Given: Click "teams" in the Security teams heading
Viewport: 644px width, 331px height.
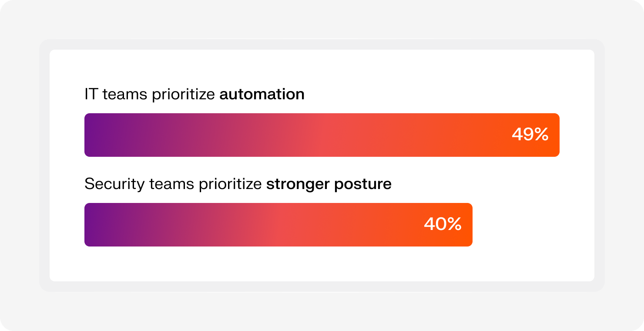Looking at the screenshot, I should [x=171, y=185].
